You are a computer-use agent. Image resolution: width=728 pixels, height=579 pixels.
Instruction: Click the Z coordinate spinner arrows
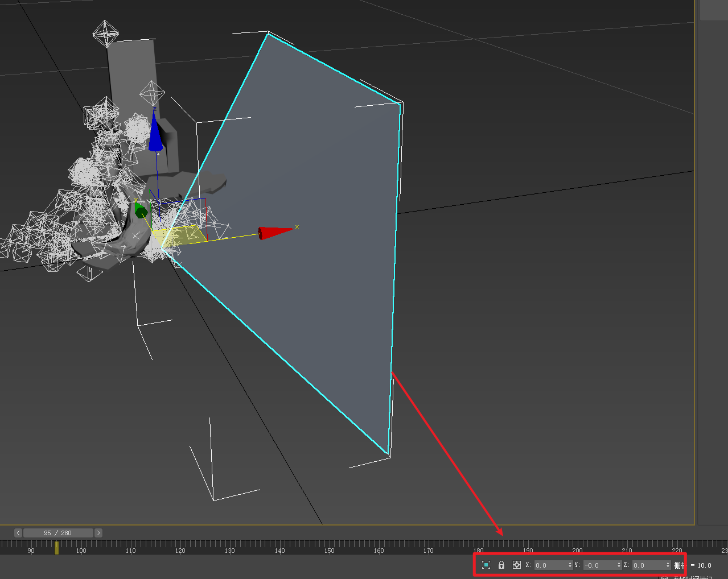point(668,565)
